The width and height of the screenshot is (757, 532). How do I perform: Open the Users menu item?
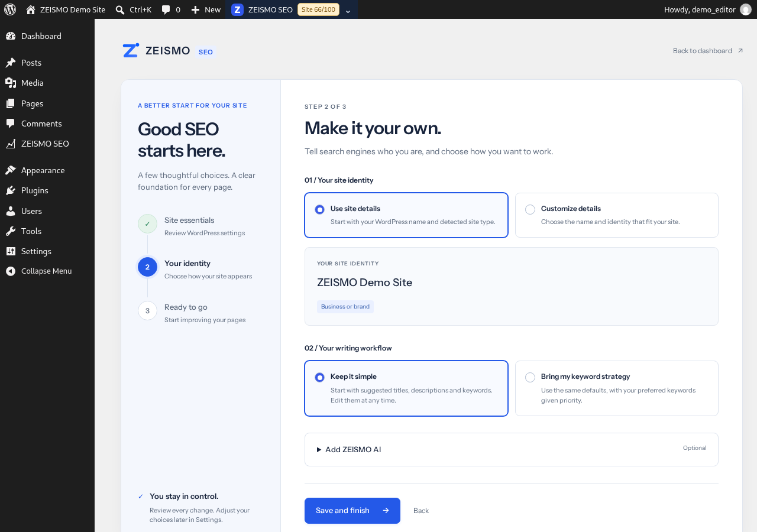(47, 211)
